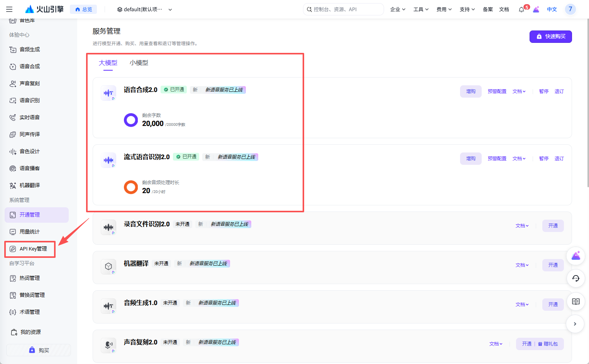Open the floating customer service headset button
Image resolution: width=589 pixels, height=364 pixels.
[x=575, y=278]
